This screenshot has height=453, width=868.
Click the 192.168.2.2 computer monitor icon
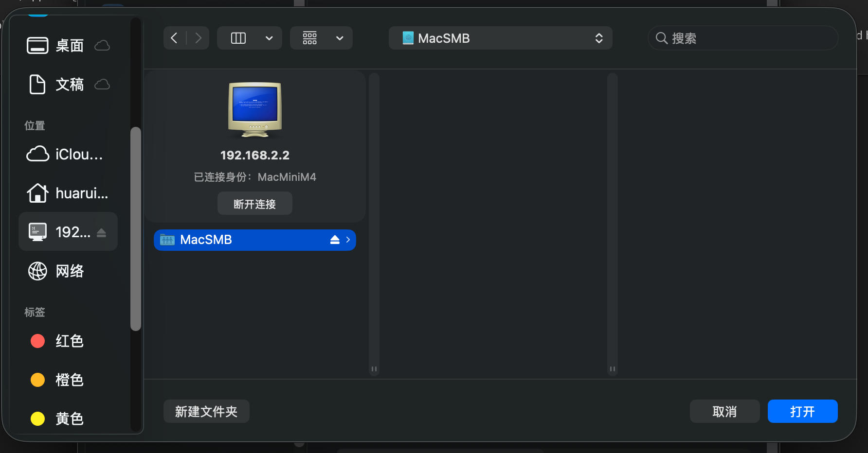coord(254,110)
